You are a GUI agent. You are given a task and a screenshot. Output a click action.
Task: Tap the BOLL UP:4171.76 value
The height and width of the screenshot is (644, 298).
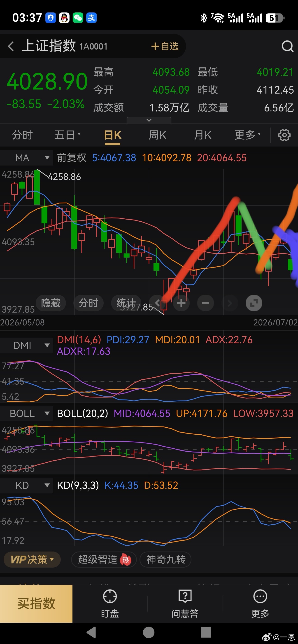[202, 414]
